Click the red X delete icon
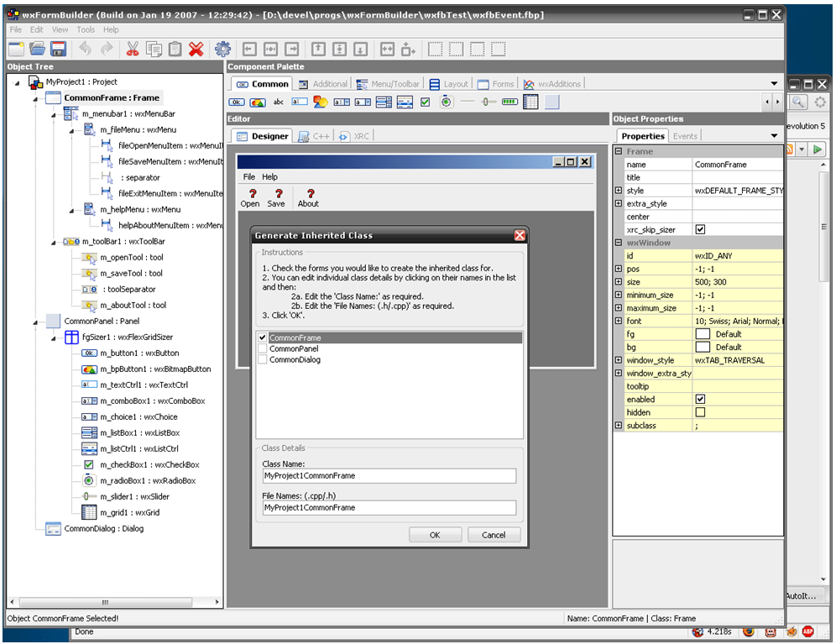Viewport: 836px width, 644px height. click(196, 50)
